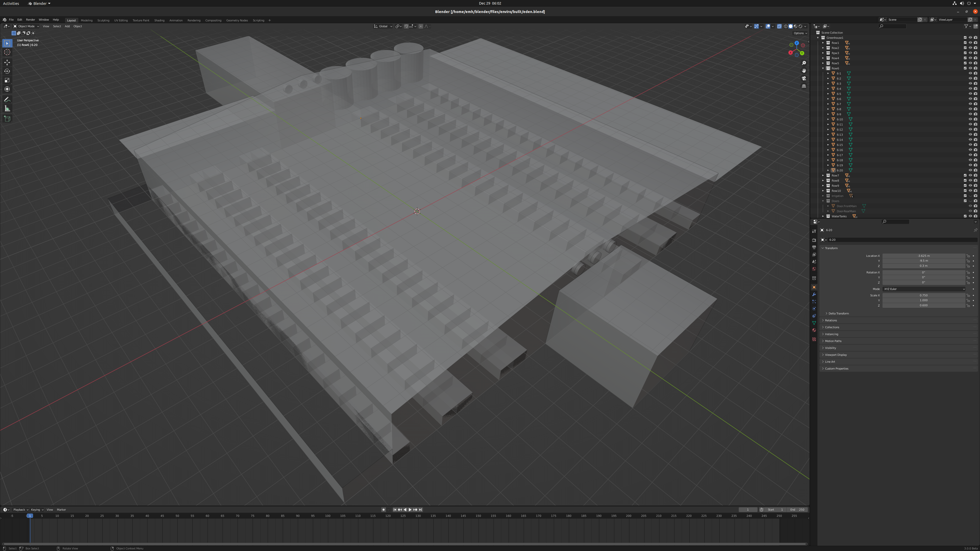Image resolution: width=980 pixels, height=551 pixels.
Task: Jump to the timeline end frame
Action: click(x=420, y=510)
